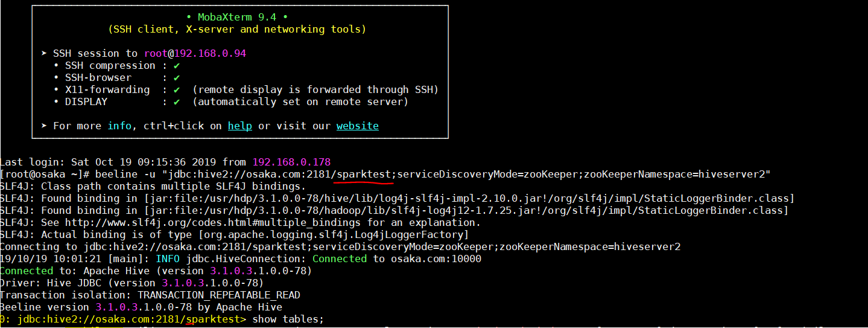Click the X11-forwarding green checkmark
Viewport: 868px width, 328px height.
coord(176,90)
